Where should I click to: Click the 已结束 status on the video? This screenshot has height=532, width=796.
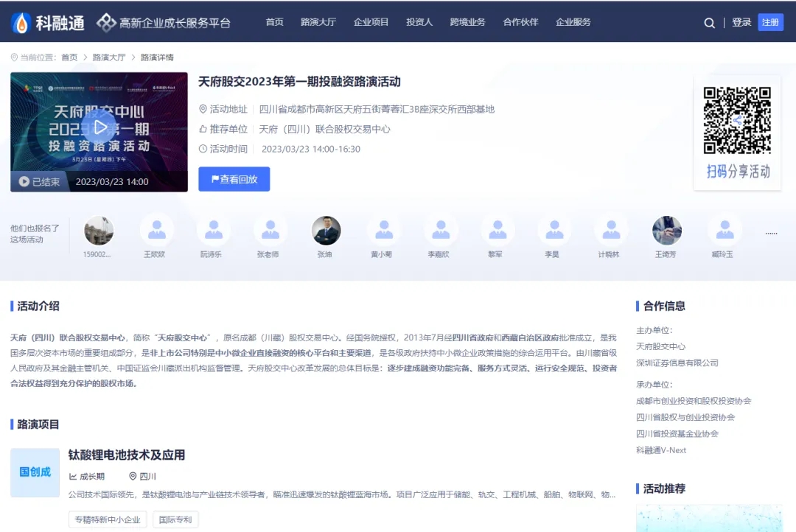[40, 182]
